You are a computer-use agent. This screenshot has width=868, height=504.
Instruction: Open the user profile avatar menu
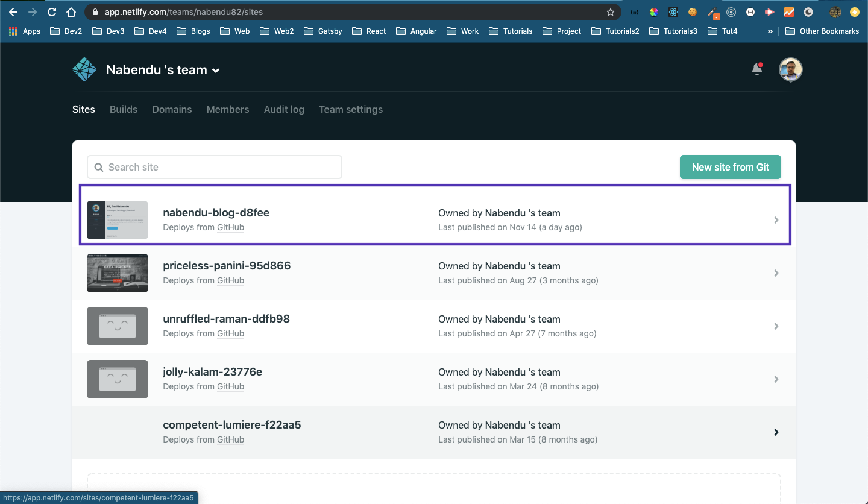pyautogui.click(x=790, y=70)
